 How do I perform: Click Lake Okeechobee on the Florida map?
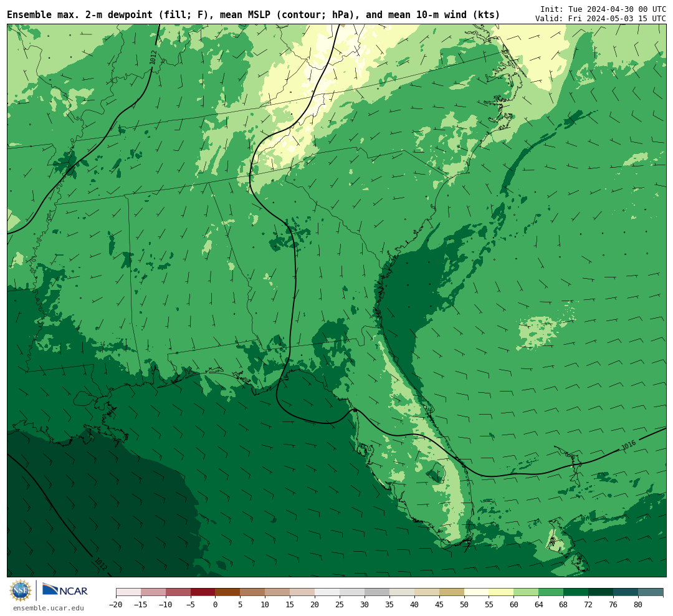pos(438,473)
